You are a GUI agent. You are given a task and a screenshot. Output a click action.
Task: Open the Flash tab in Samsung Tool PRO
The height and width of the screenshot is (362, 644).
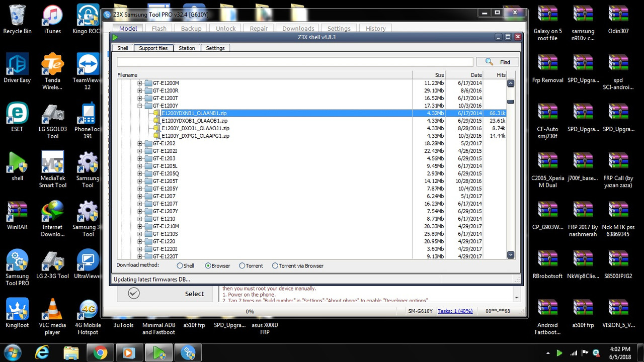pos(159,29)
